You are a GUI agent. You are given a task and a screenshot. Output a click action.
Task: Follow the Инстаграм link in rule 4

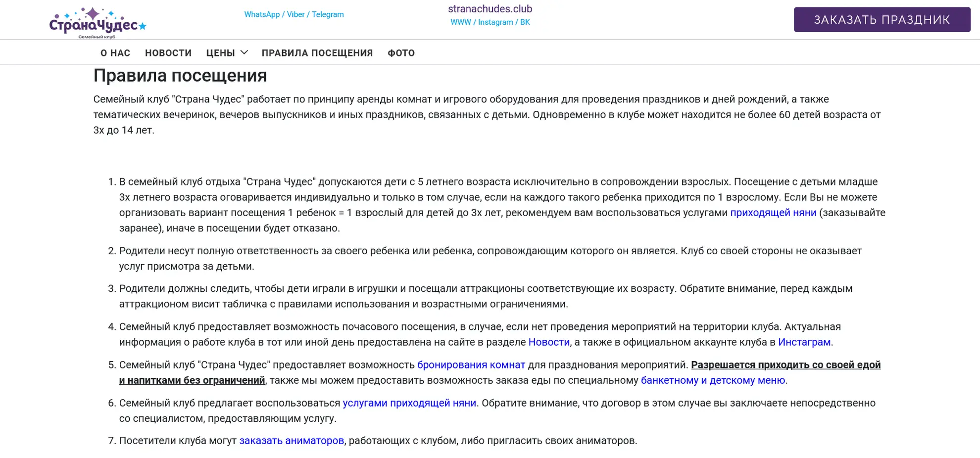[x=804, y=342]
